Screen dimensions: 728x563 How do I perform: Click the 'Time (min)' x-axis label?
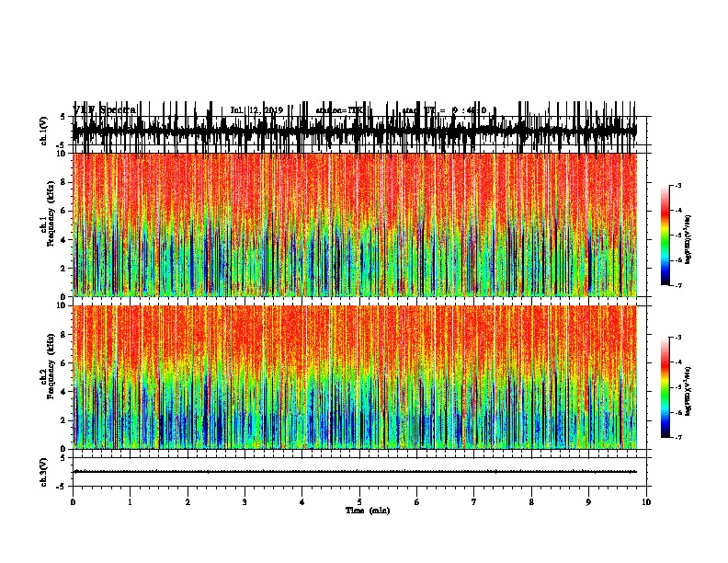click(368, 511)
